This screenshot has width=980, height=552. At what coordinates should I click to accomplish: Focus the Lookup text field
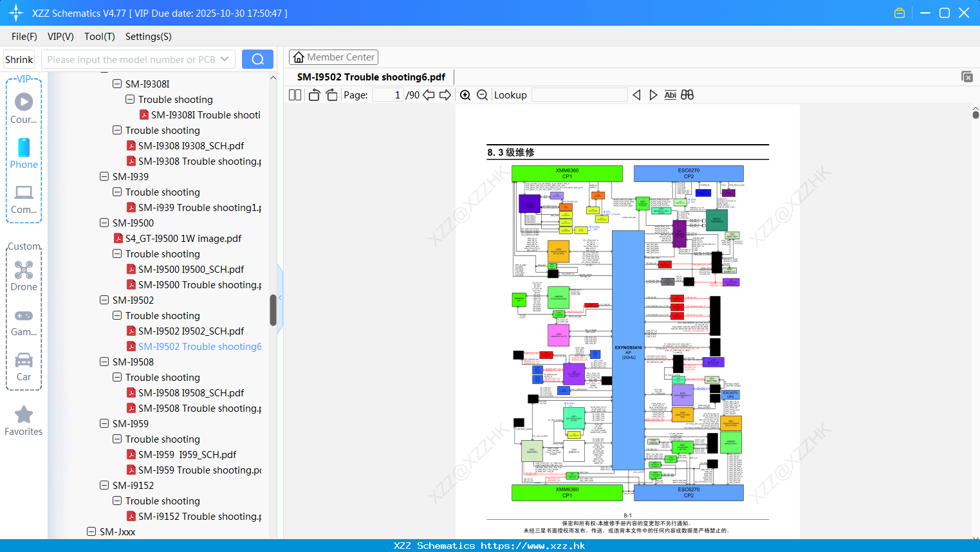pyautogui.click(x=580, y=95)
